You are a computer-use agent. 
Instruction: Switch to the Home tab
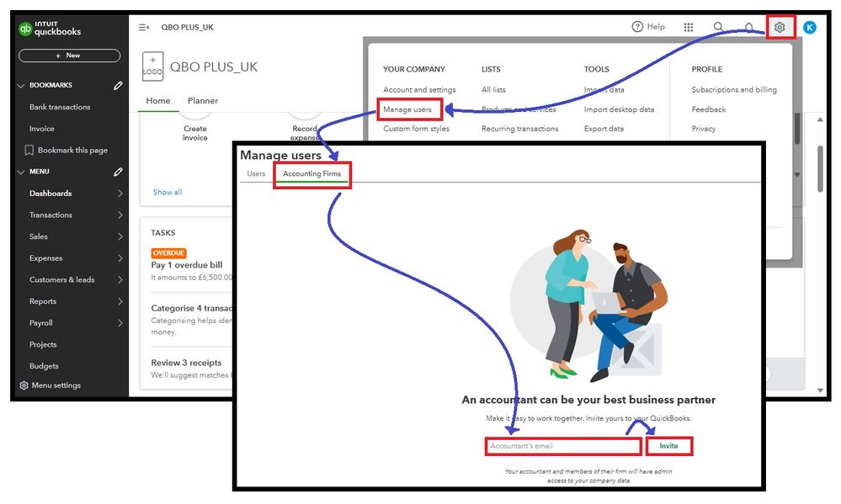click(158, 100)
